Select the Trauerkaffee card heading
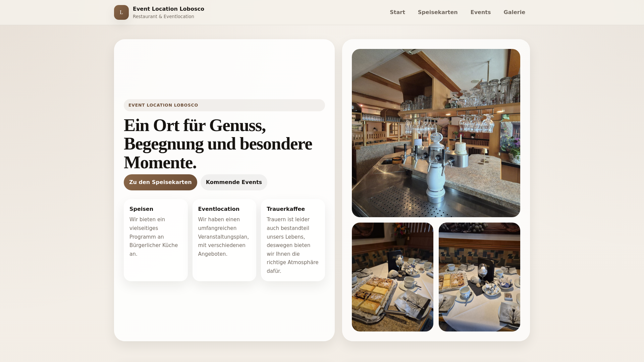The width and height of the screenshot is (644, 362). (x=286, y=209)
